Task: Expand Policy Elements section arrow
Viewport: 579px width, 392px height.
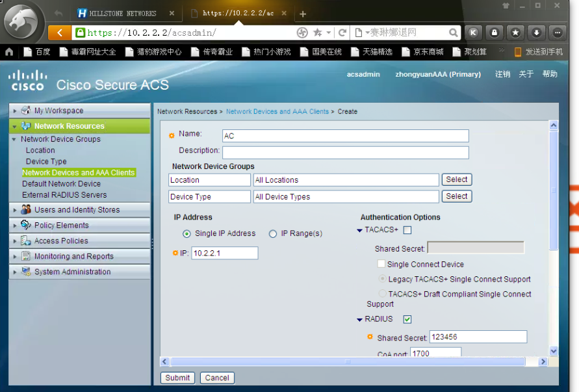Action: pos(15,226)
